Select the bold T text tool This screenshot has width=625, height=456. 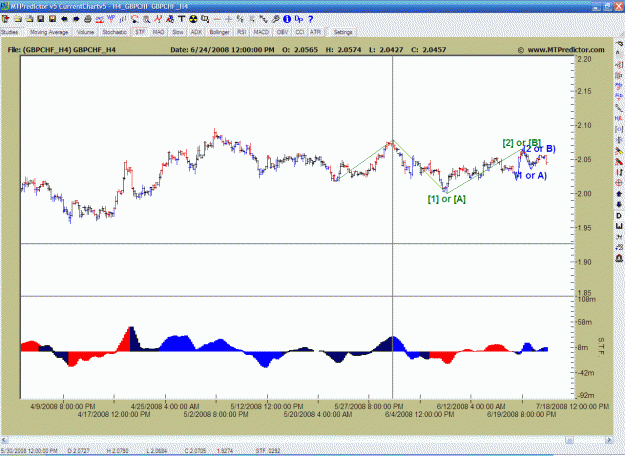coord(181,19)
